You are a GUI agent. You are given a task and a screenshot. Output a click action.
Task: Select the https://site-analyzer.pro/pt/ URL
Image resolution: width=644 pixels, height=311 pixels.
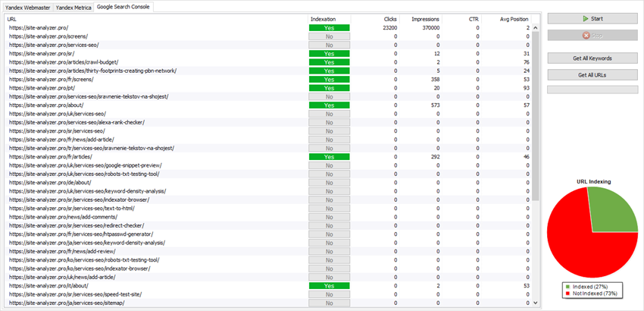(x=42, y=88)
